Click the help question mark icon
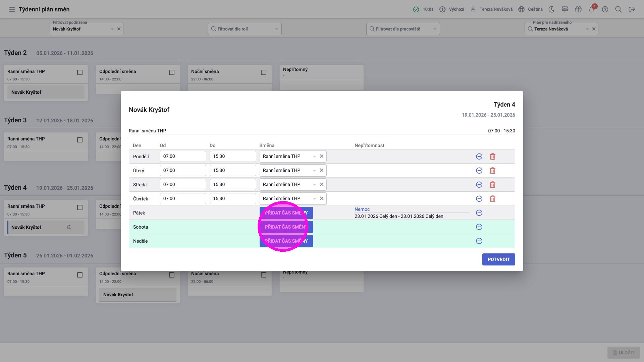644x362 pixels. [x=605, y=9]
